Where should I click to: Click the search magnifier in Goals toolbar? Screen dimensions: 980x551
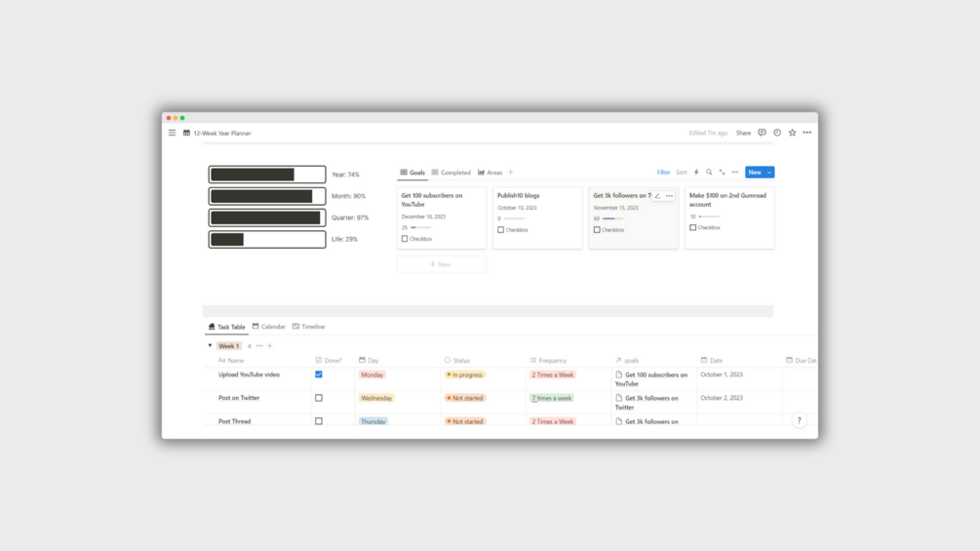point(709,173)
